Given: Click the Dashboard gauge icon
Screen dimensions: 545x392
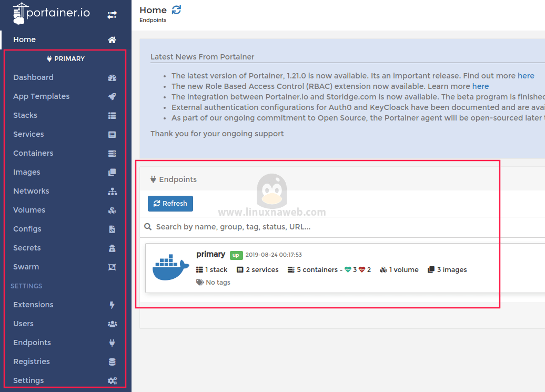Looking at the screenshot, I should click(x=112, y=77).
